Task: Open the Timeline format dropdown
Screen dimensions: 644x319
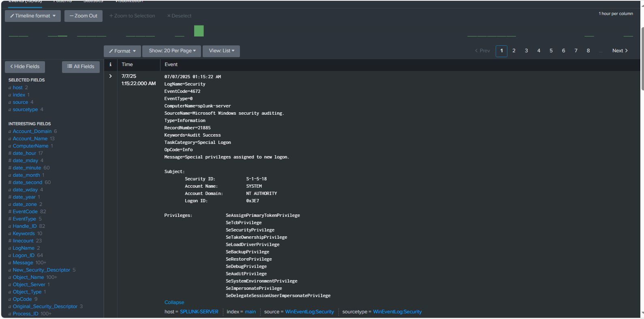Action: click(33, 16)
